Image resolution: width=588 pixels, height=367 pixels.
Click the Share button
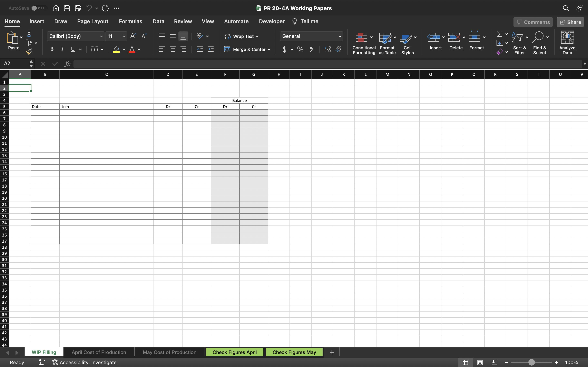tap(570, 22)
